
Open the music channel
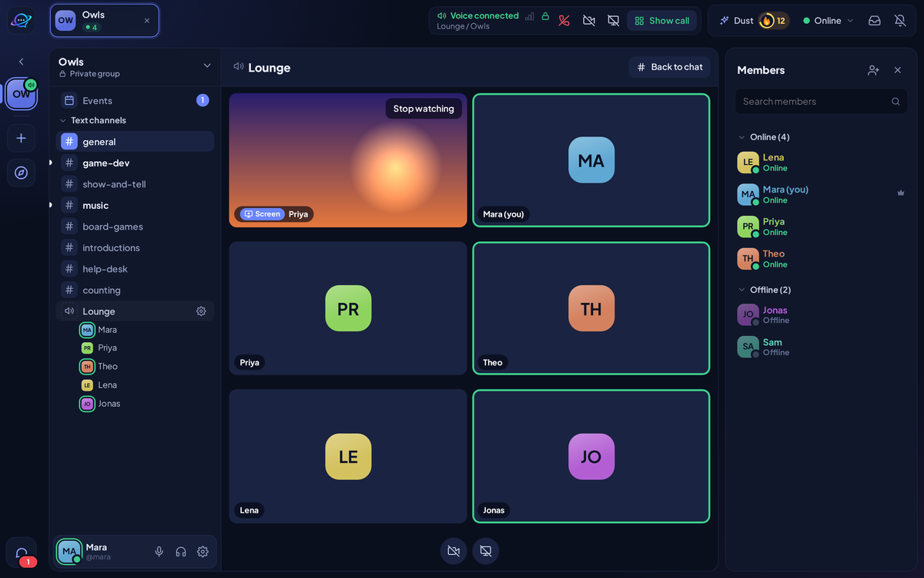coord(135,205)
